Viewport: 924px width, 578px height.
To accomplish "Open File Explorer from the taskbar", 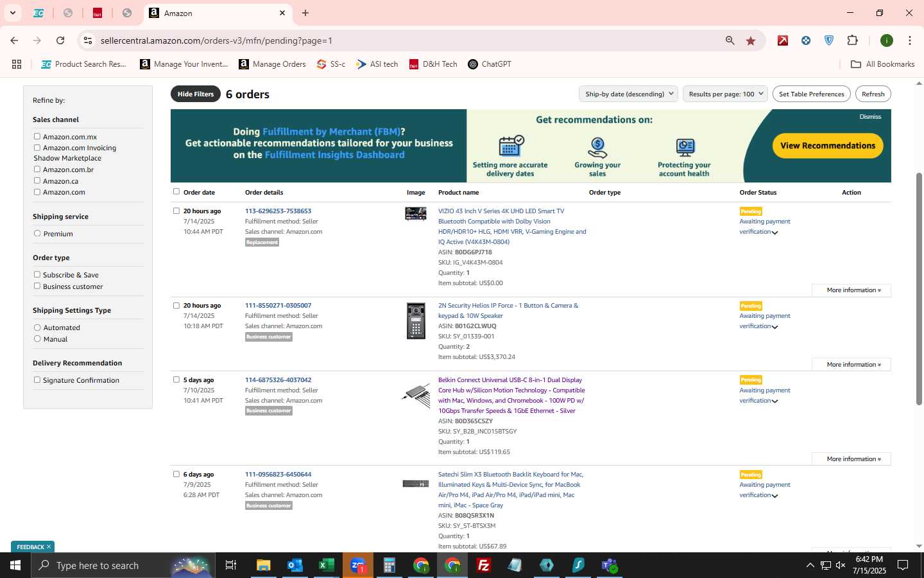I will pos(264,565).
